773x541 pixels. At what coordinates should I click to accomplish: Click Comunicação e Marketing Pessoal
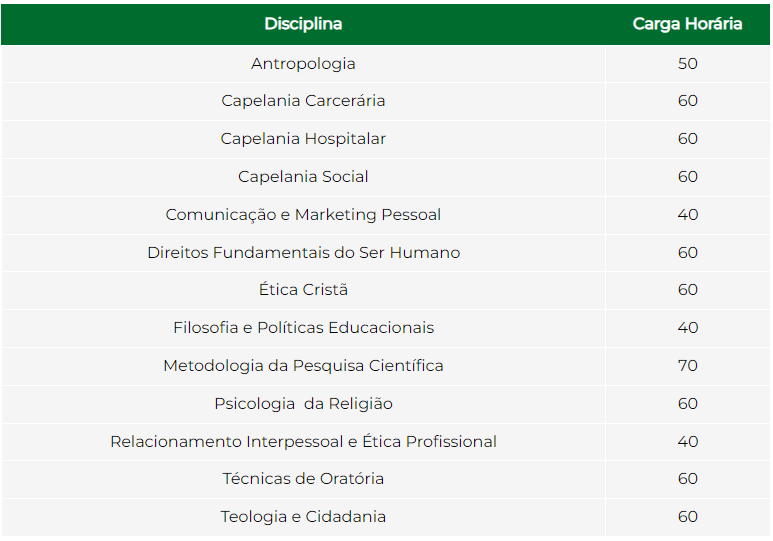303,215
